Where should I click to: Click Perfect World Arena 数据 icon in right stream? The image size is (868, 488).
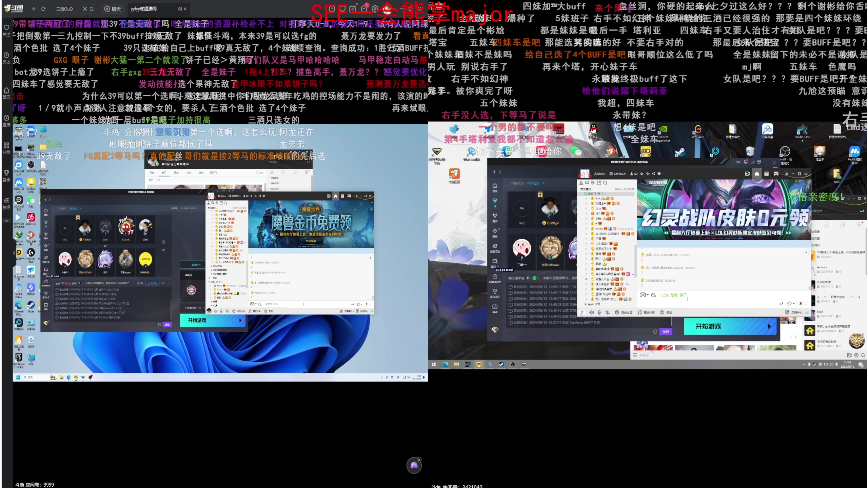click(495, 232)
